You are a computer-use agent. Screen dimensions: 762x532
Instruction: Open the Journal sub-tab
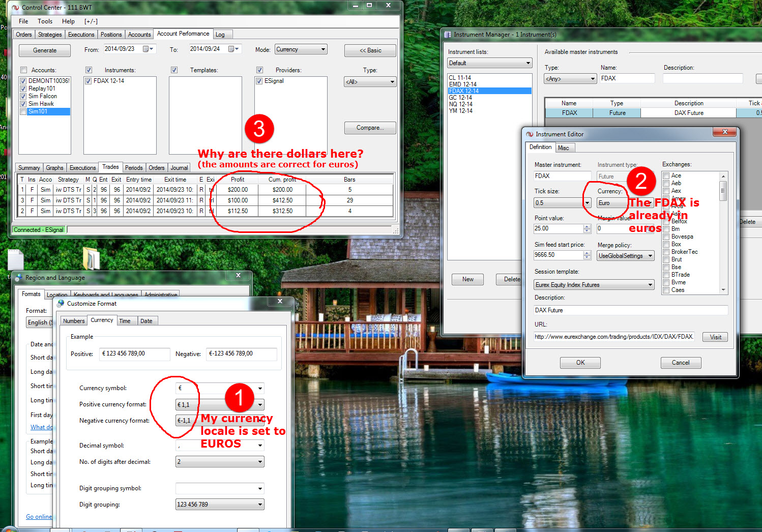[x=179, y=168]
